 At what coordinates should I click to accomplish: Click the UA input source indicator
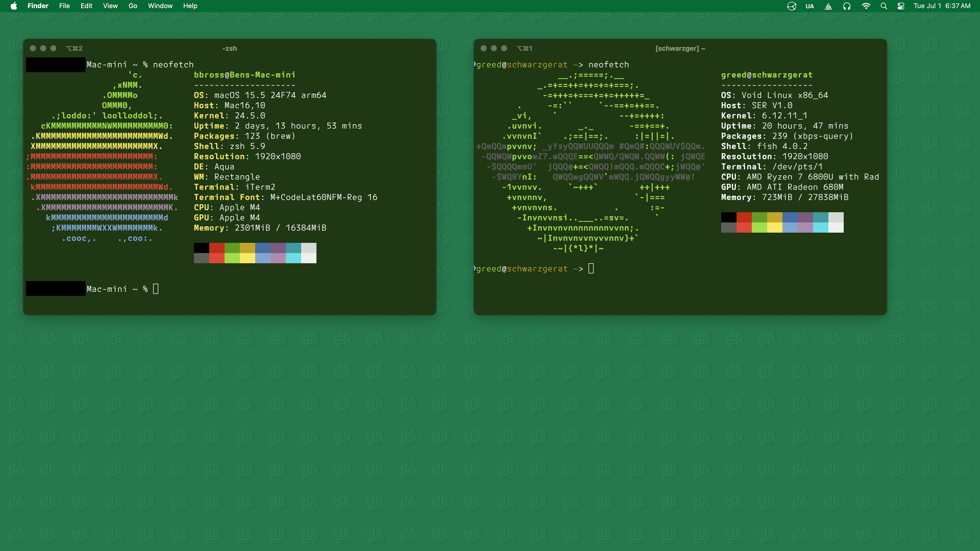click(810, 6)
